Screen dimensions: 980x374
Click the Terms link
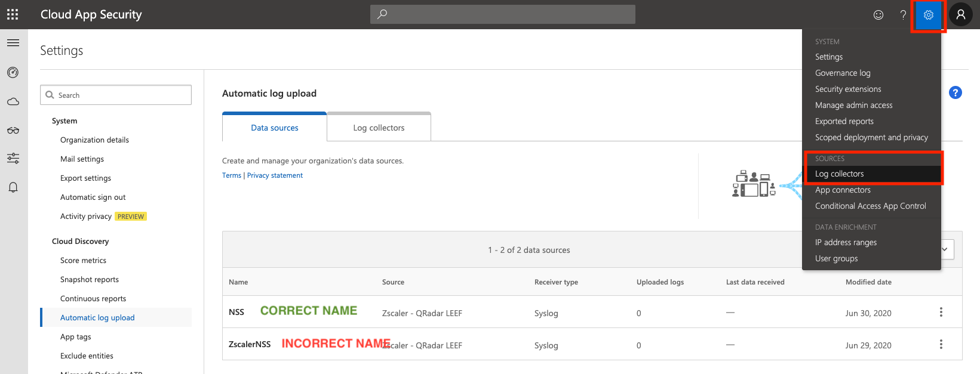tap(232, 175)
